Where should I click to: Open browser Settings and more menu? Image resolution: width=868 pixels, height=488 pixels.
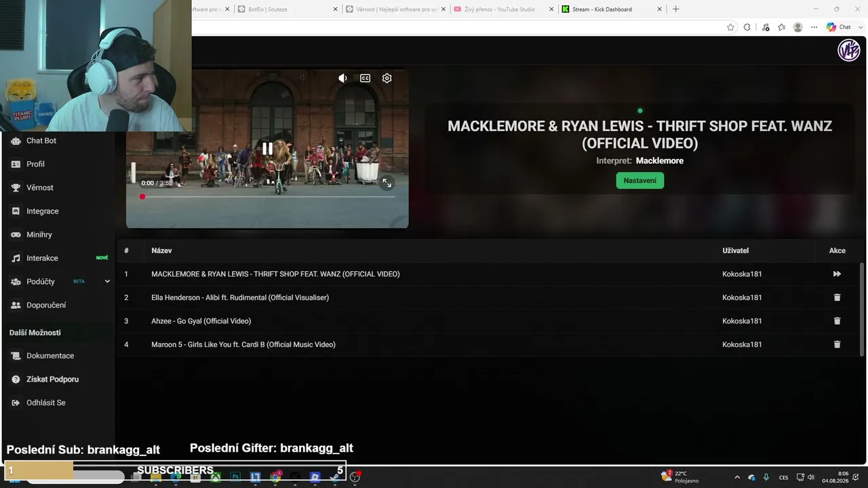814,27
